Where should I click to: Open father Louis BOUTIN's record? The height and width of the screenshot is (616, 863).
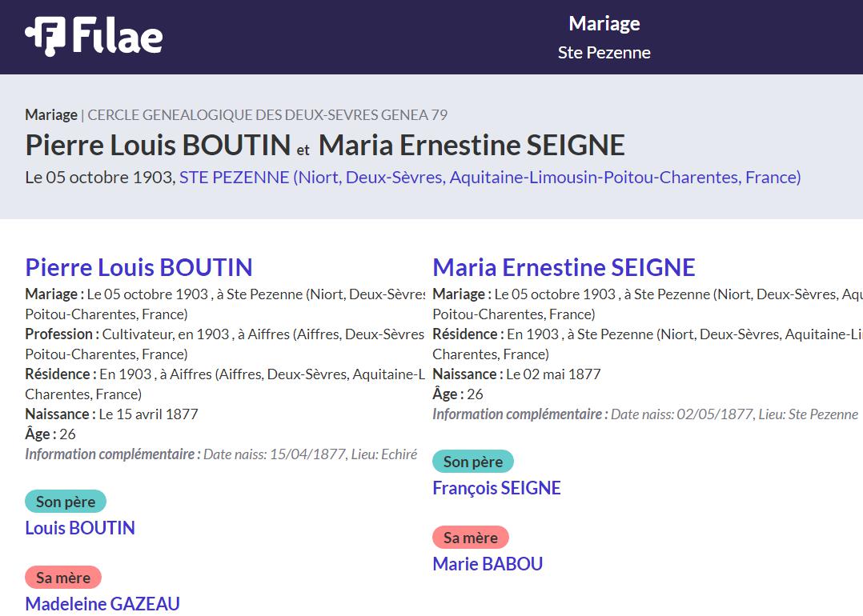80,528
